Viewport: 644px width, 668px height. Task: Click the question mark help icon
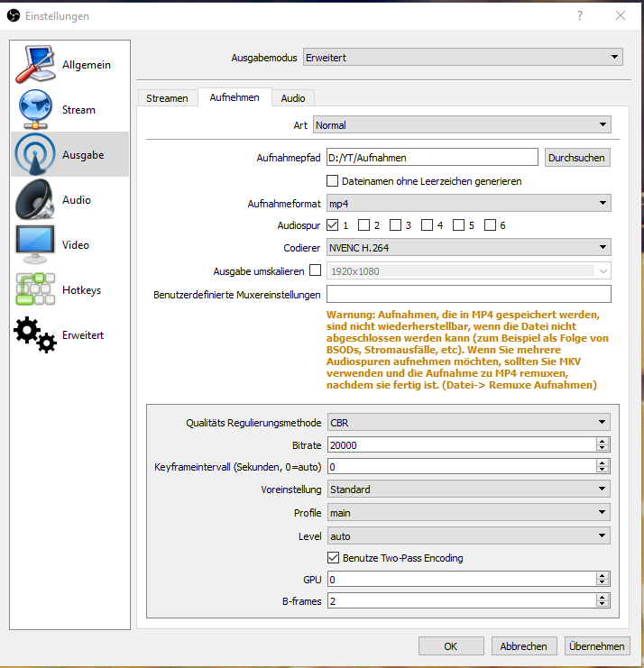580,16
